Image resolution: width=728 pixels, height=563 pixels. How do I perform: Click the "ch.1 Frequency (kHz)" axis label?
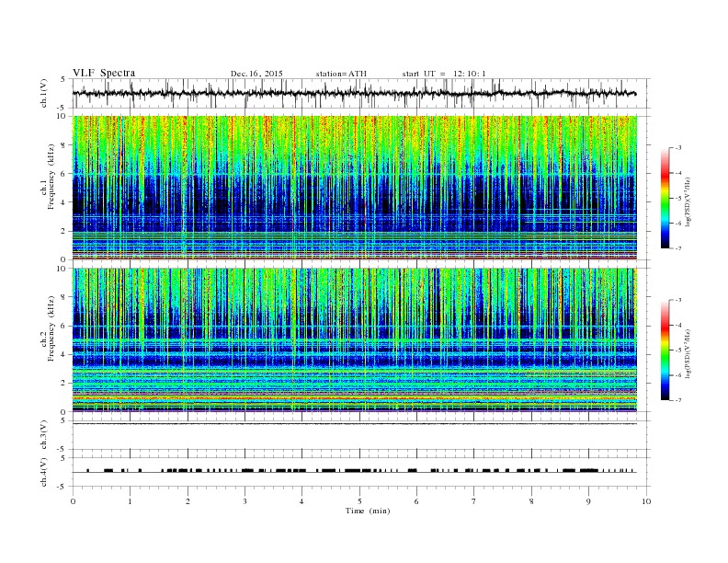click(x=48, y=177)
